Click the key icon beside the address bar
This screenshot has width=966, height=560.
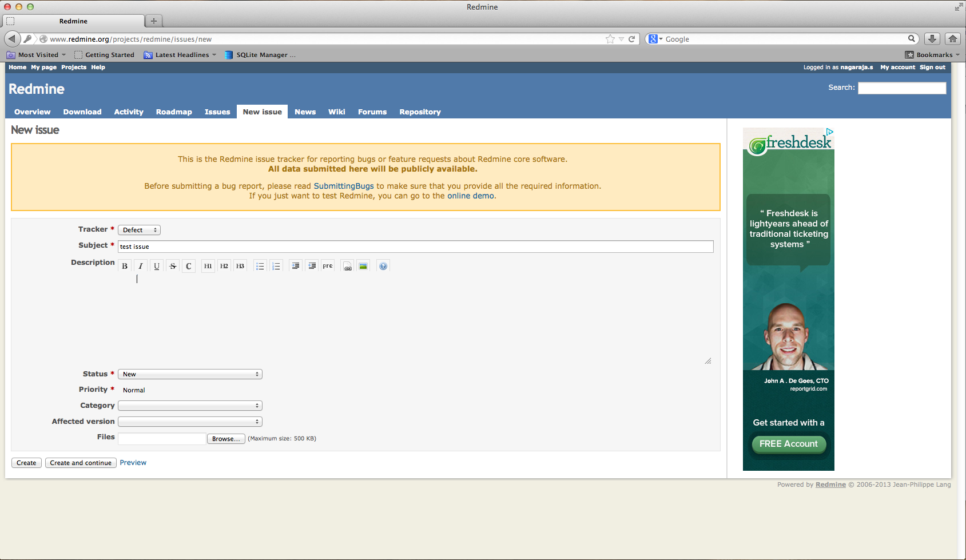(x=27, y=39)
